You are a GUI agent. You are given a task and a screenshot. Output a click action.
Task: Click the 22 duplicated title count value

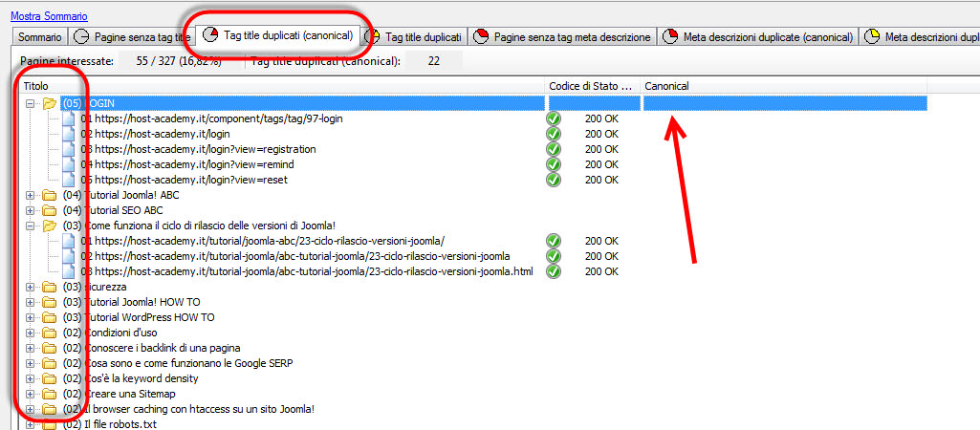(434, 61)
